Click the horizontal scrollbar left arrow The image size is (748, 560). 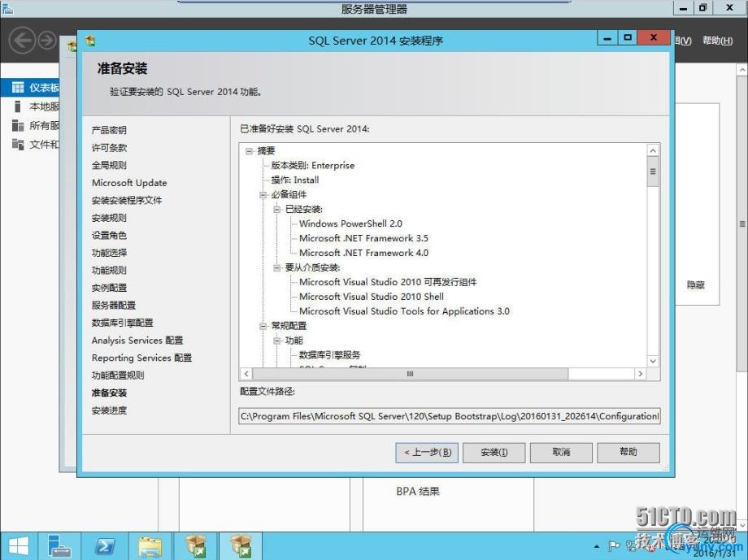coord(246,374)
